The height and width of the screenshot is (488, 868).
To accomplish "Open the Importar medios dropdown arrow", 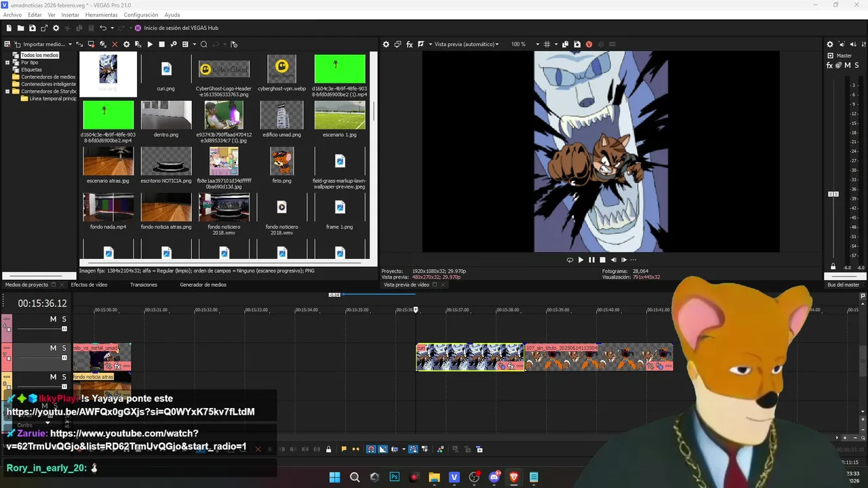I will point(70,44).
